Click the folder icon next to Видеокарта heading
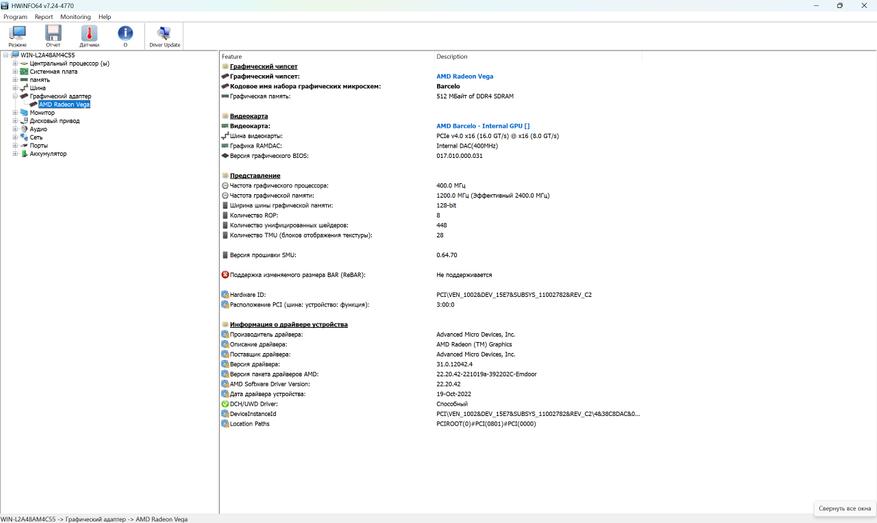 (225, 116)
